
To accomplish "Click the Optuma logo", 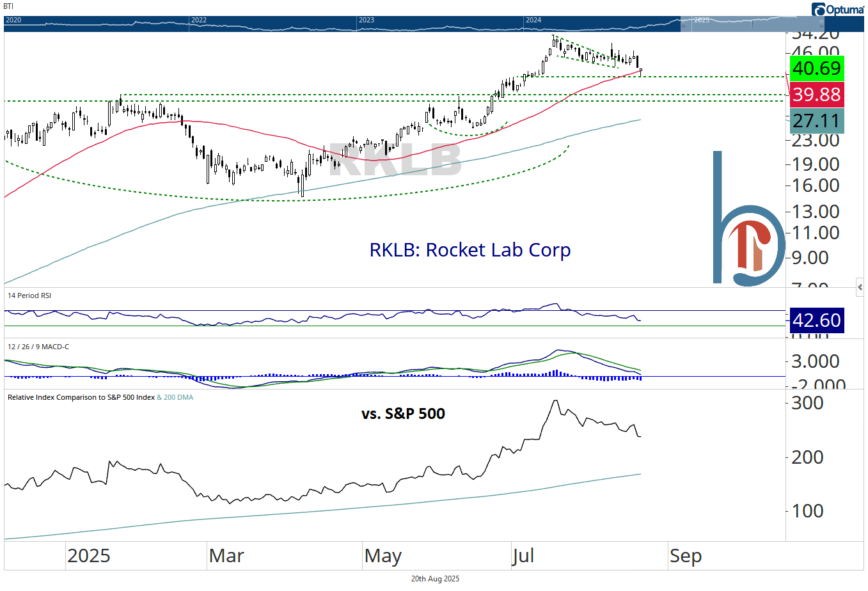I will pos(838,10).
